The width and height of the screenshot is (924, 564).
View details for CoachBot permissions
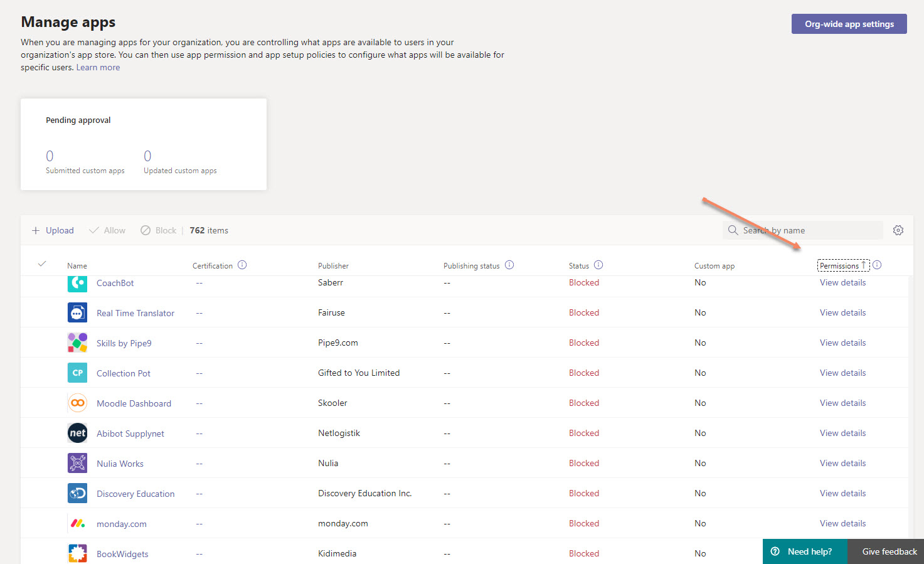842,282
